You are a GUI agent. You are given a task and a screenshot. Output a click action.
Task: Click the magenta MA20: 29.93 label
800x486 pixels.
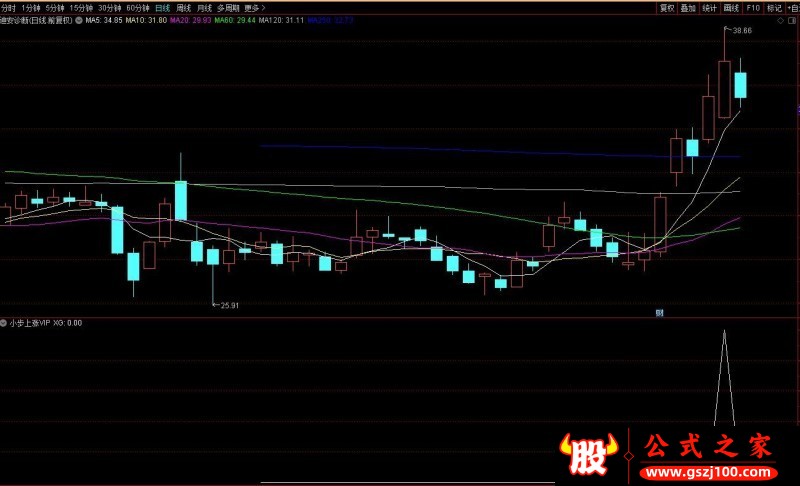pyautogui.click(x=190, y=20)
